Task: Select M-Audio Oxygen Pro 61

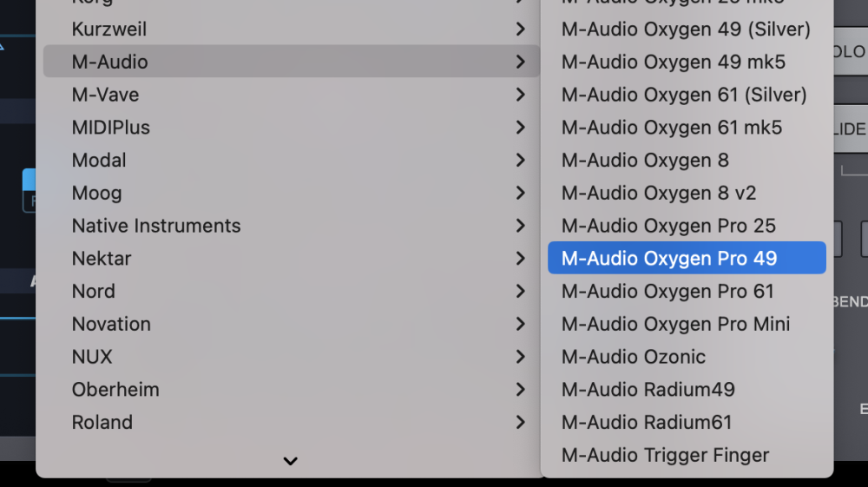Action: point(667,292)
